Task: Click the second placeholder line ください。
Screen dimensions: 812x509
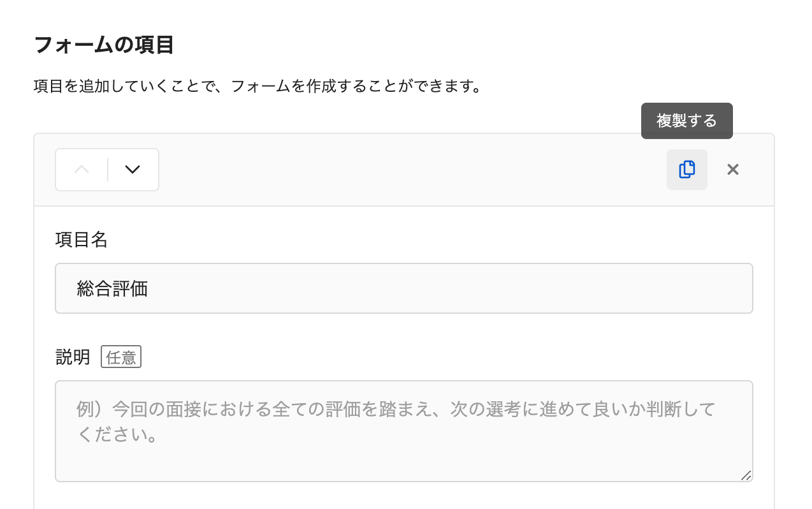Action: click(x=117, y=436)
